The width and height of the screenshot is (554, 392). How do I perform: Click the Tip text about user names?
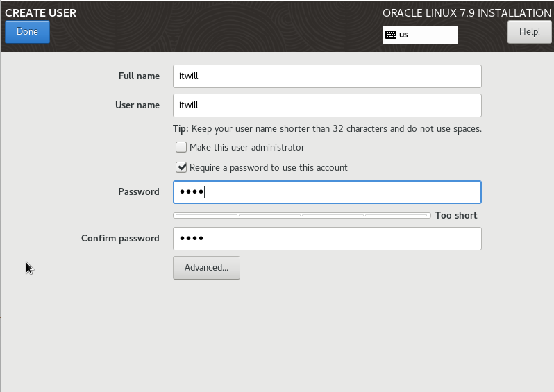pyautogui.click(x=327, y=129)
